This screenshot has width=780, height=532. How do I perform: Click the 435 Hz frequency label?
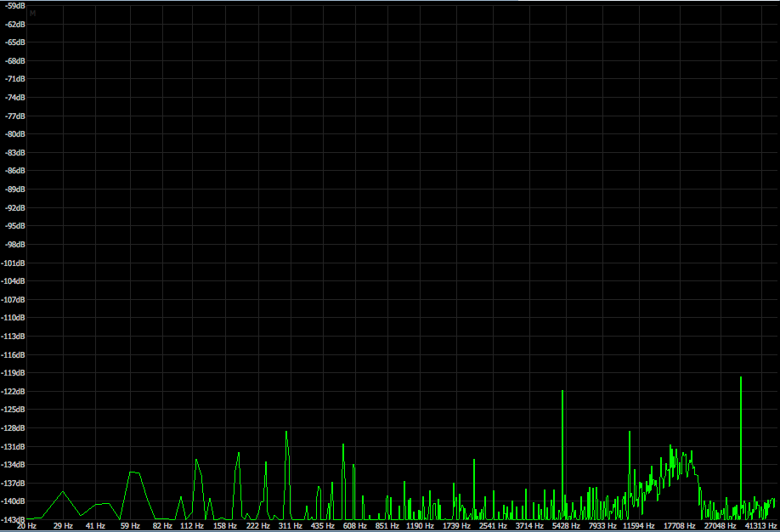[x=322, y=525]
